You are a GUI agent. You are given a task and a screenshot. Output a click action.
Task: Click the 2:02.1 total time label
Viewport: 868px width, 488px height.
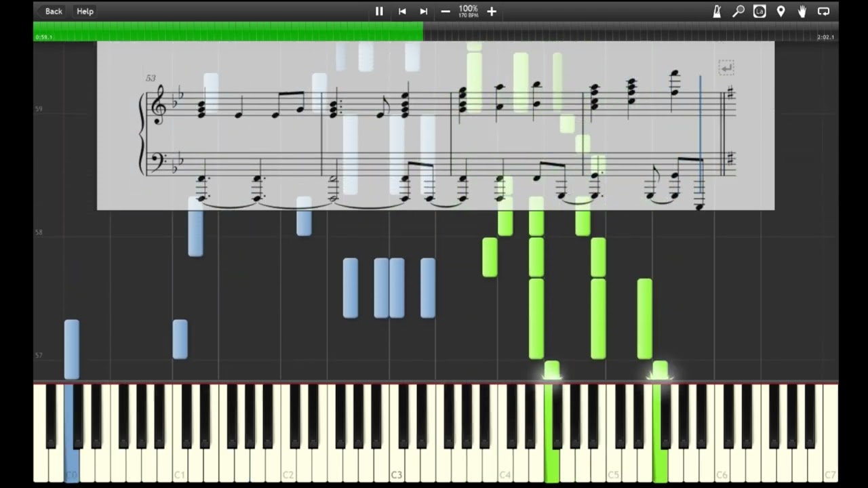point(826,37)
